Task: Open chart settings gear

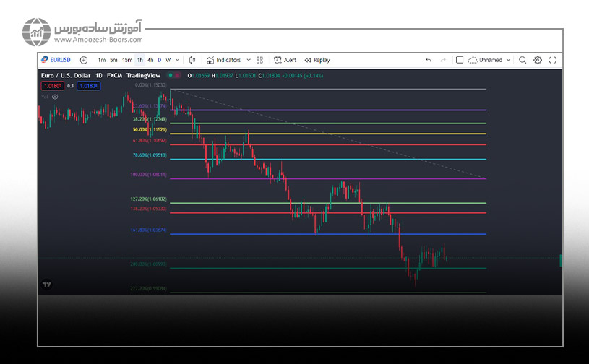Action: click(x=538, y=60)
